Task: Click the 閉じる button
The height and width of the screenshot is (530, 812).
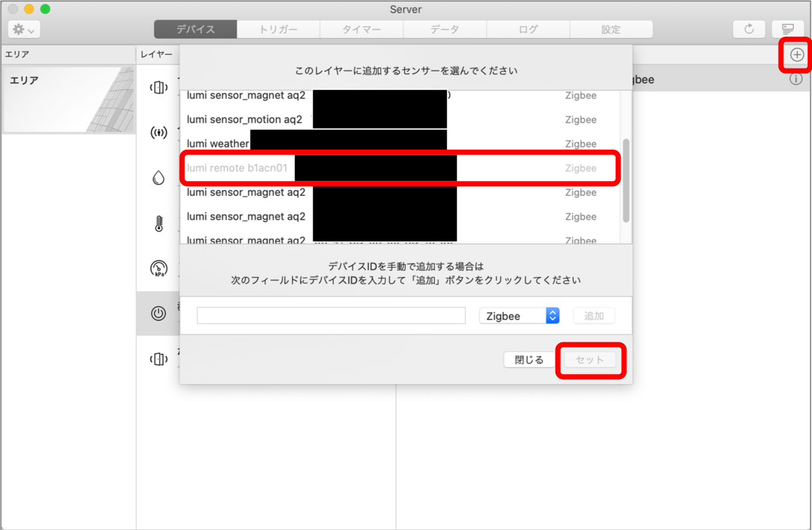Action: (x=529, y=360)
